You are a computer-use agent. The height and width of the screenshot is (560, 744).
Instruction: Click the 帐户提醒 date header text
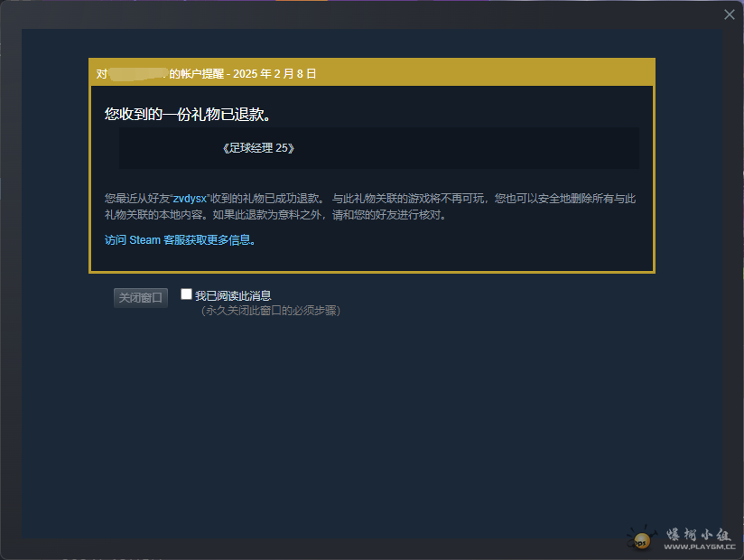(x=206, y=73)
